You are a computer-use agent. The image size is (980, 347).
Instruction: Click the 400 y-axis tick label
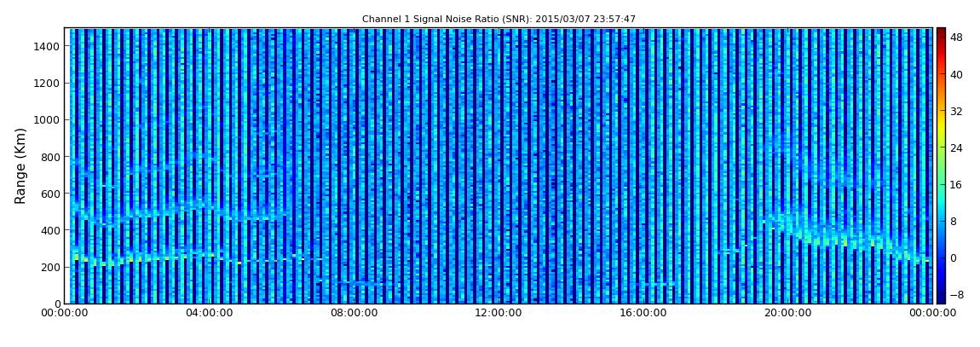51,231
